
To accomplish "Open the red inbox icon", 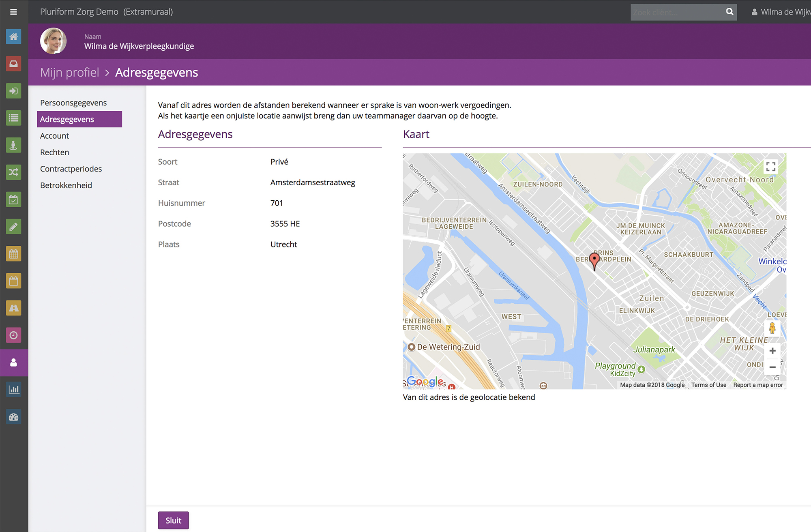I will click(x=13, y=64).
